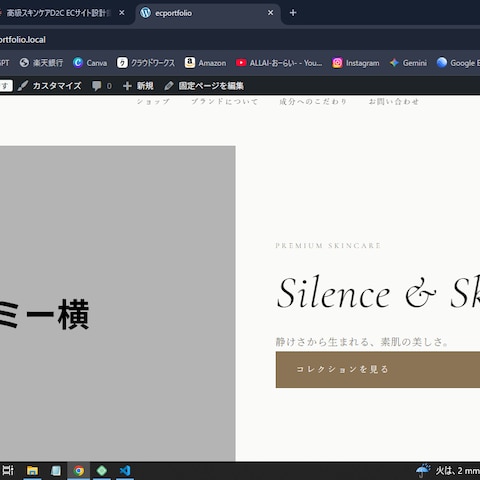Open the comments bubble in admin bar

click(x=102, y=86)
